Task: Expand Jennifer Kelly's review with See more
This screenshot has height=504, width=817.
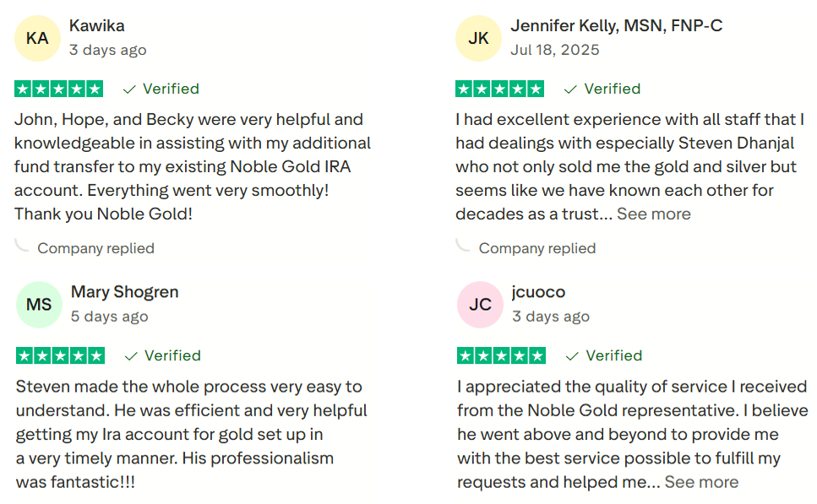Action: [x=654, y=214]
